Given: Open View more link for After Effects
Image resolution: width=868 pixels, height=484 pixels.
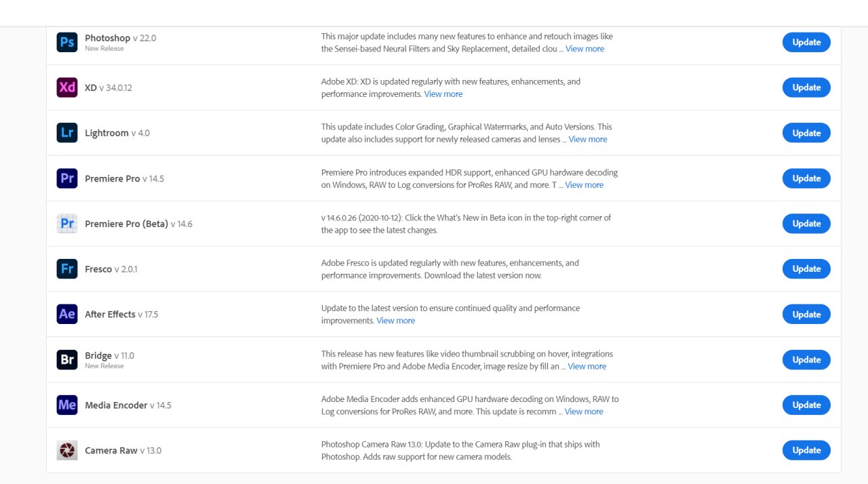Looking at the screenshot, I should 396,321.
